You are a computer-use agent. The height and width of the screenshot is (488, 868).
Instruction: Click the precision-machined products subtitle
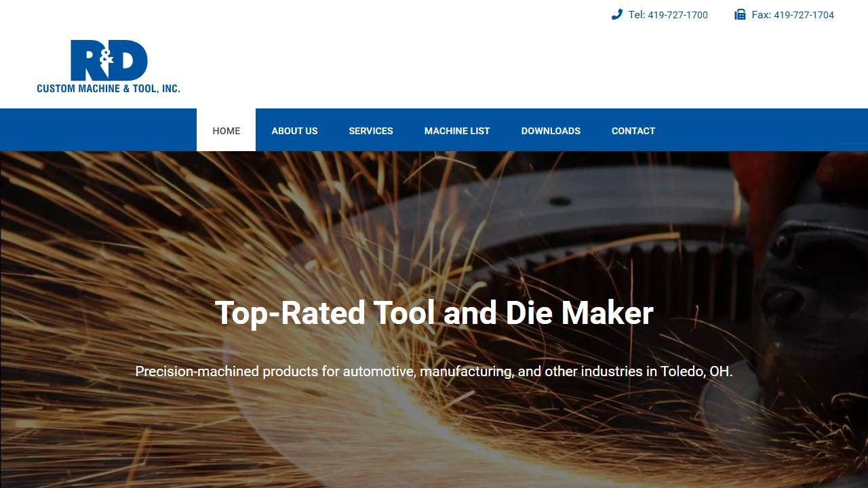pyautogui.click(x=434, y=371)
